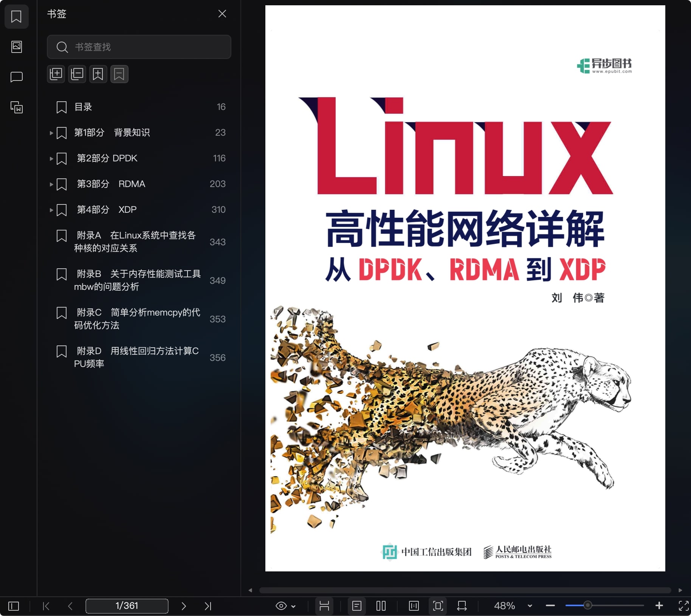
Task: Open 附录A 在Linux系统中查找各种核的对应关系 bookmark
Action: tap(135, 242)
